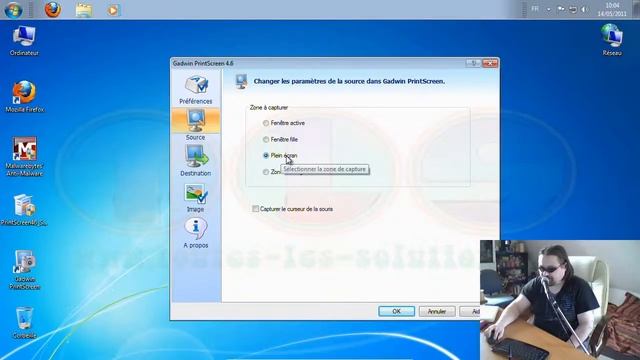Enable Capturer le curseur de la souris
Image resolution: width=640 pixels, height=360 pixels.
(x=256, y=209)
